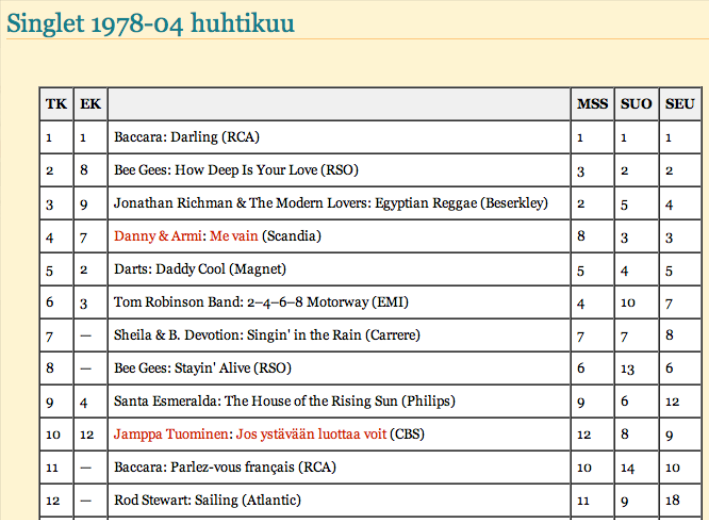Image resolution: width=709 pixels, height=520 pixels.
Task: Click the 'TK' column header
Action: click(x=56, y=104)
